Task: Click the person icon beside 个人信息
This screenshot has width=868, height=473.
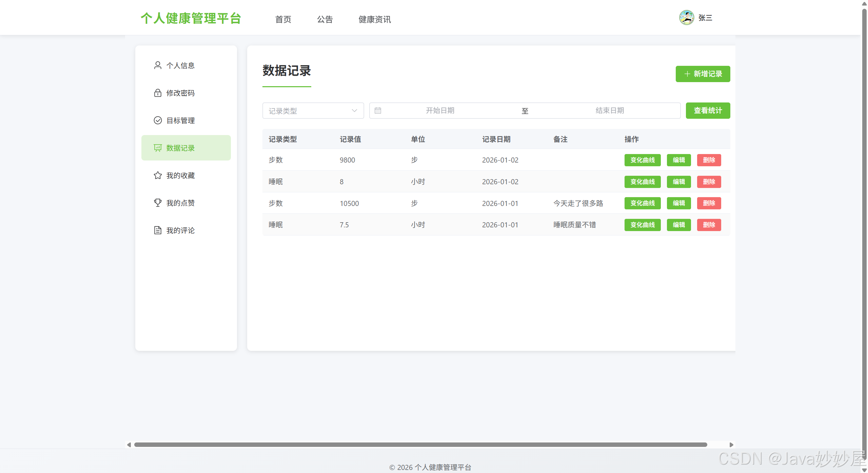Action: pyautogui.click(x=158, y=65)
